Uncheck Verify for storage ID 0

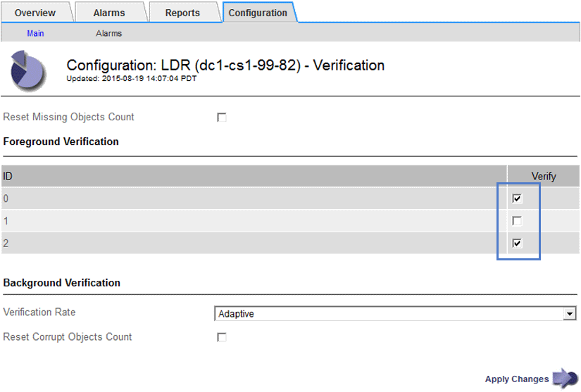click(517, 199)
